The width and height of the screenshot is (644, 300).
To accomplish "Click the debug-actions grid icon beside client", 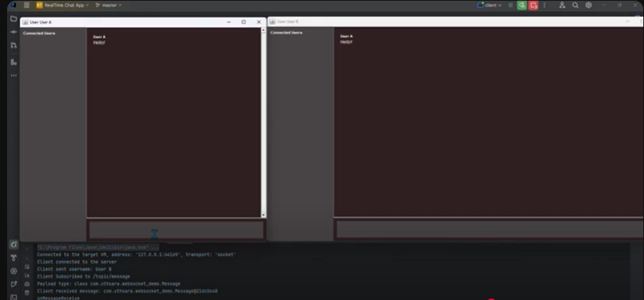I will (510, 6).
